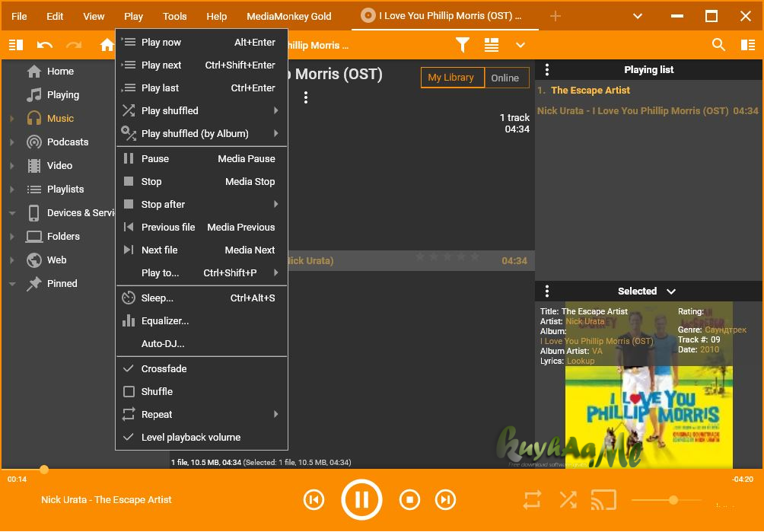Screen dimensions: 764x532
Task: Select Video in sidebar
Action: 59,166
